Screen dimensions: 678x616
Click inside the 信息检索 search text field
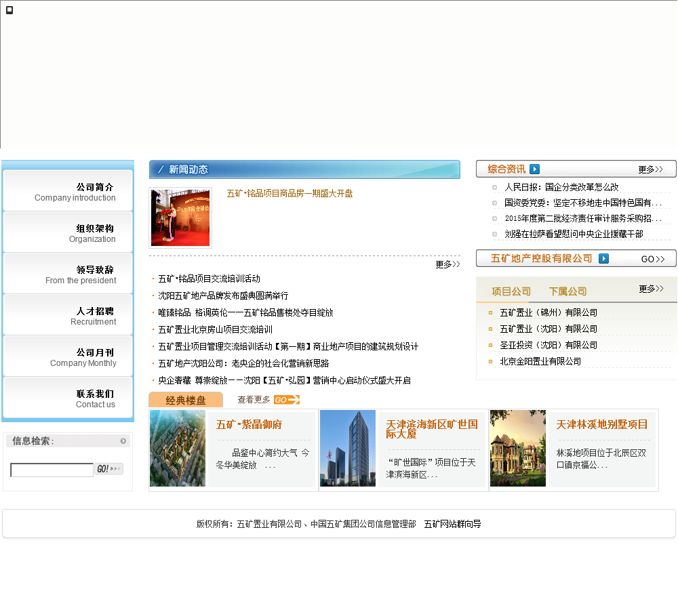click(52, 470)
